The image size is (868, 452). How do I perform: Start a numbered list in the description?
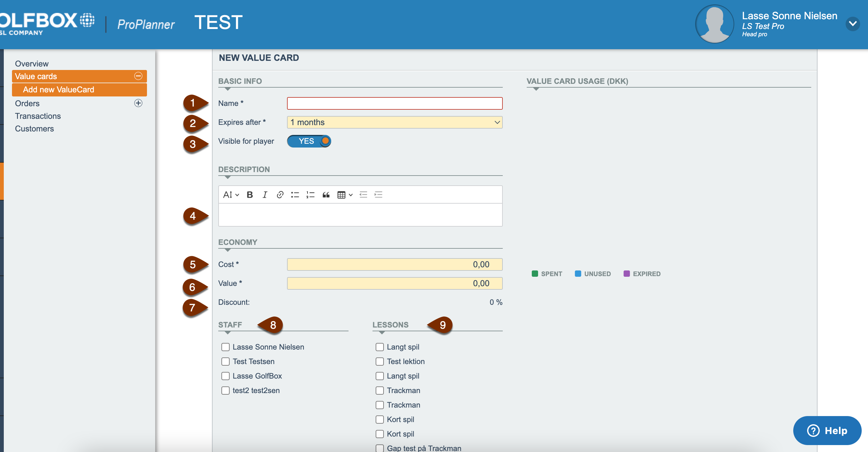(x=310, y=195)
